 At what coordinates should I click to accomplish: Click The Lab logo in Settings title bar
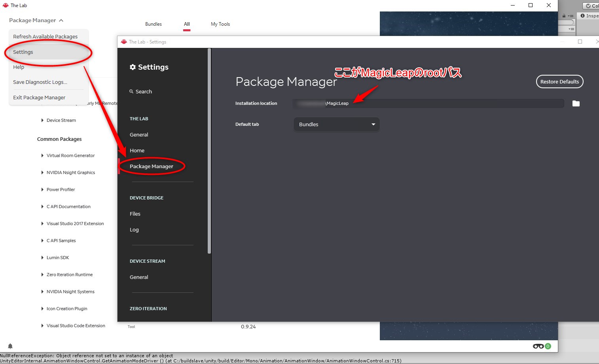[x=124, y=42]
